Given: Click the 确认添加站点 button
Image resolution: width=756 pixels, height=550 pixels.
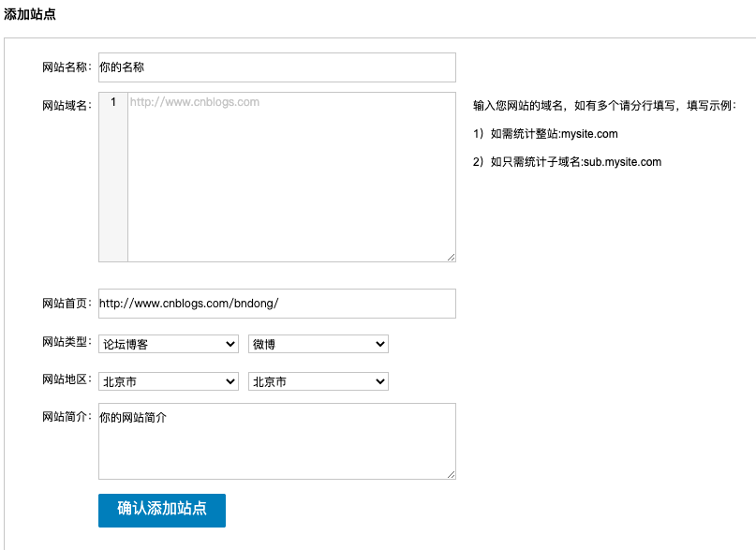Looking at the screenshot, I should [x=162, y=511].
